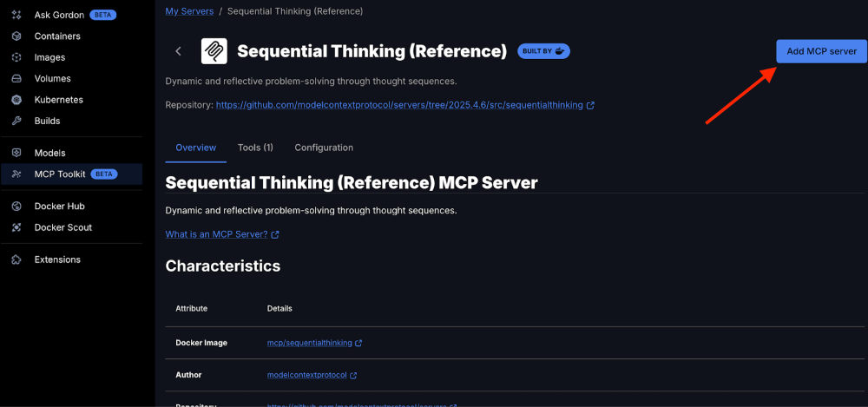
Task: Follow the 'What is an MCP Server?' link
Action: click(217, 234)
